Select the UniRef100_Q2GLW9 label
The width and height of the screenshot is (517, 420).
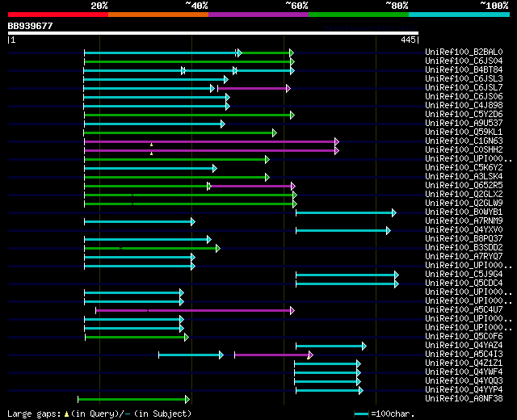pyautogui.click(x=464, y=203)
